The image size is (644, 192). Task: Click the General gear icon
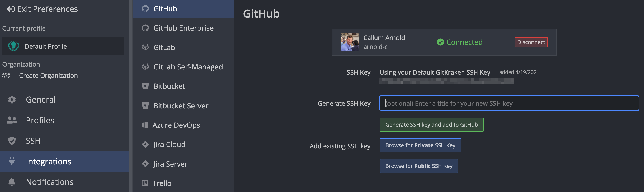12,100
